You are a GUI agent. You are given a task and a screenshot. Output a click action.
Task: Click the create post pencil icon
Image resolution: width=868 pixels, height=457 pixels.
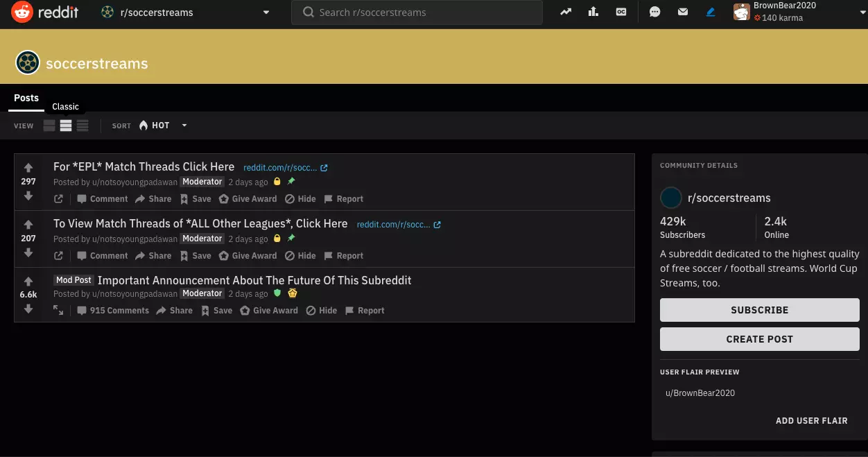pos(711,12)
